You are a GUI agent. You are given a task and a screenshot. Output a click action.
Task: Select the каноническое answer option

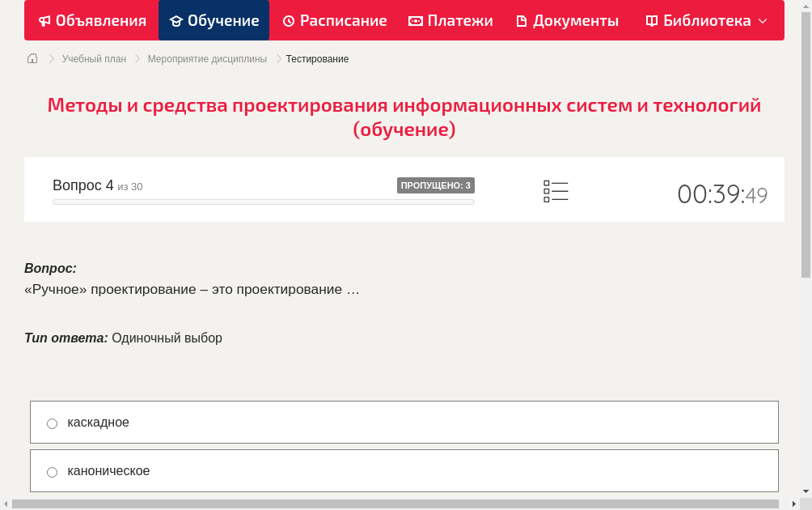click(x=52, y=471)
